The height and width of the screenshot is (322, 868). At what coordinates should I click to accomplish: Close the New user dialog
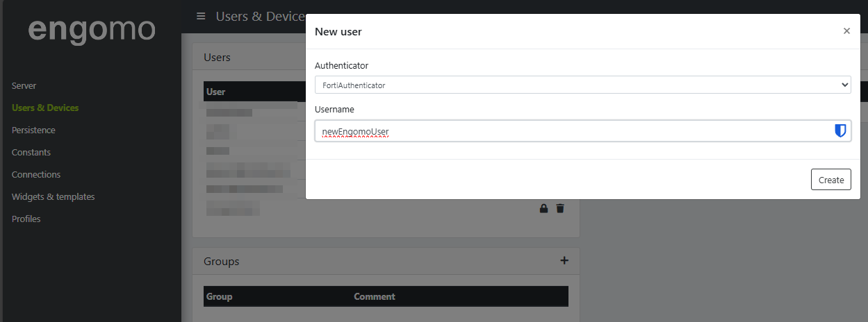(846, 31)
